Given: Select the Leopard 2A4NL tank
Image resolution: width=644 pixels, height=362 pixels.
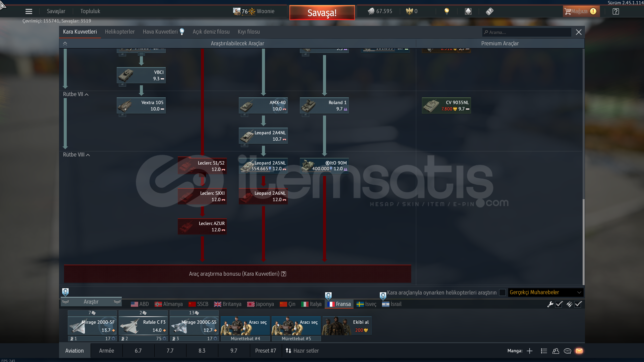Looking at the screenshot, I should point(263,136).
